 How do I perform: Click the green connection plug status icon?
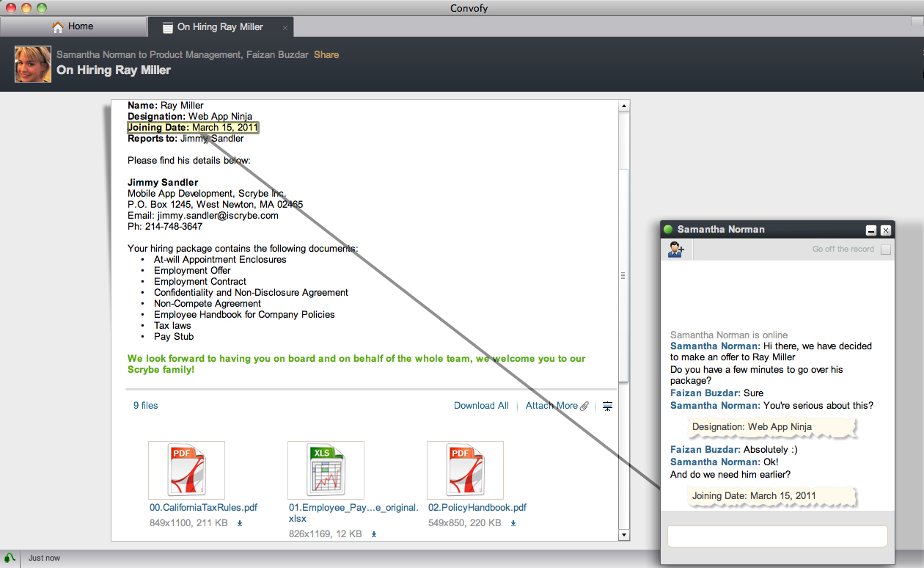pos(10,558)
